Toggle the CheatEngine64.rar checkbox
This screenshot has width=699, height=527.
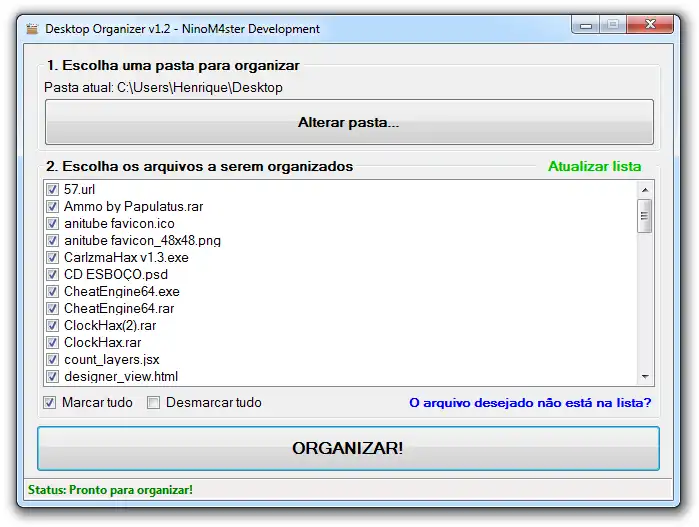(52, 308)
